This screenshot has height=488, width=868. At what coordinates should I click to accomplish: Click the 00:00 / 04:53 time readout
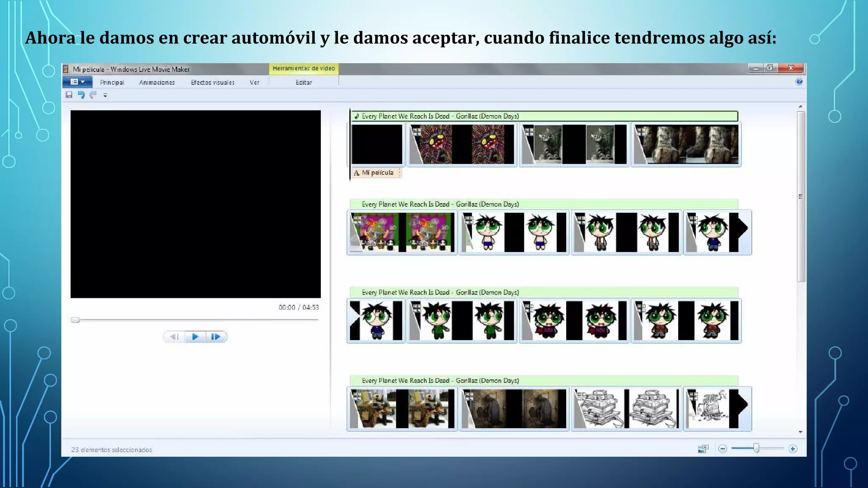[298, 307]
